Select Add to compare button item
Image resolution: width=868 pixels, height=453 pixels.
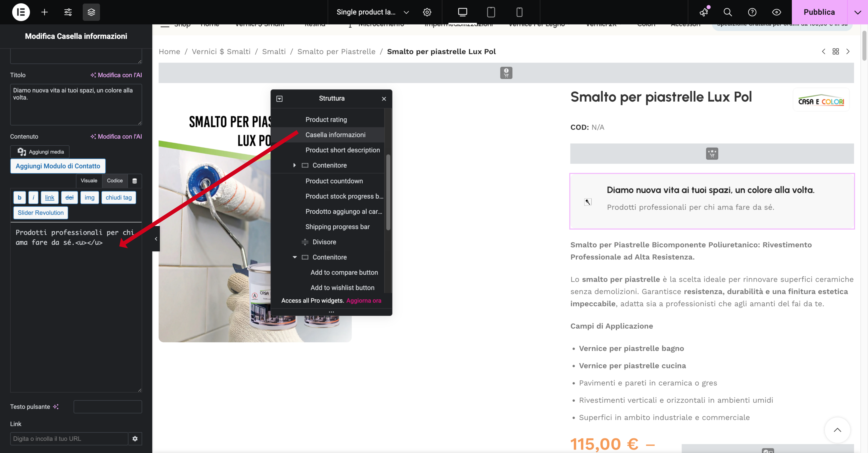coord(344,272)
